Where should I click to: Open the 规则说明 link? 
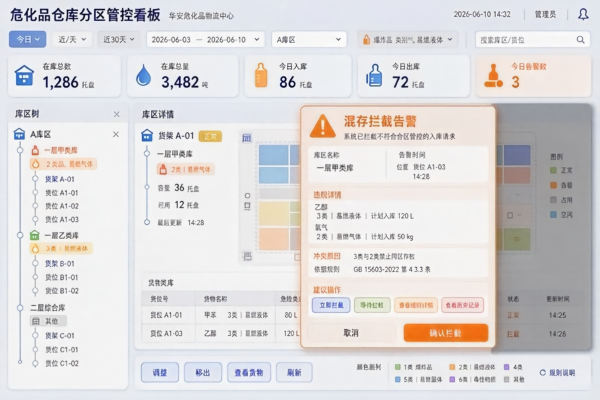[558, 373]
